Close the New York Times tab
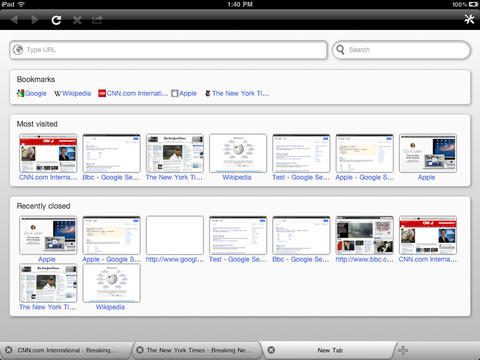Viewport: 480px width, 360px height. pyautogui.click(x=140, y=350)
